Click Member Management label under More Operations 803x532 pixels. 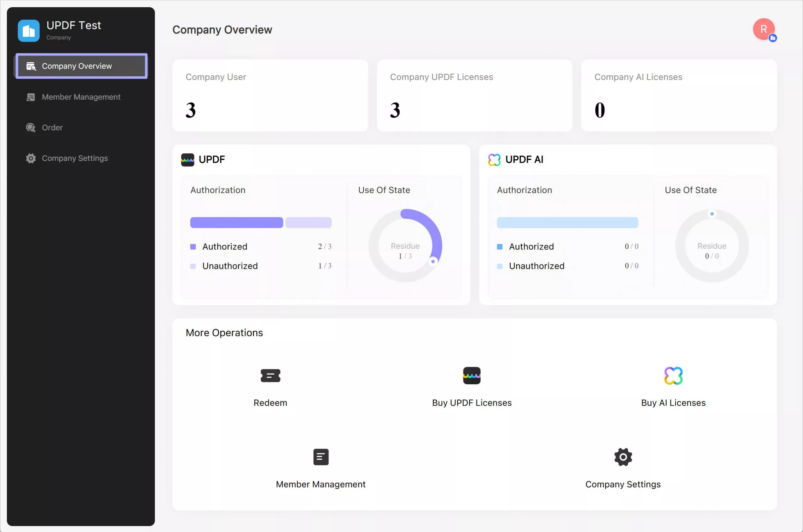[321, 484]
